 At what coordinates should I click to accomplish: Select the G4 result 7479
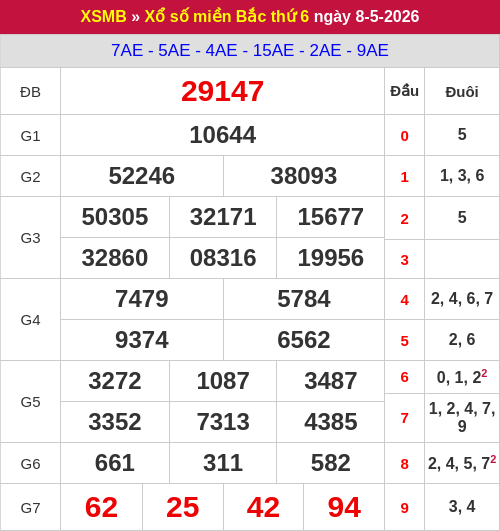coord(142,299)
